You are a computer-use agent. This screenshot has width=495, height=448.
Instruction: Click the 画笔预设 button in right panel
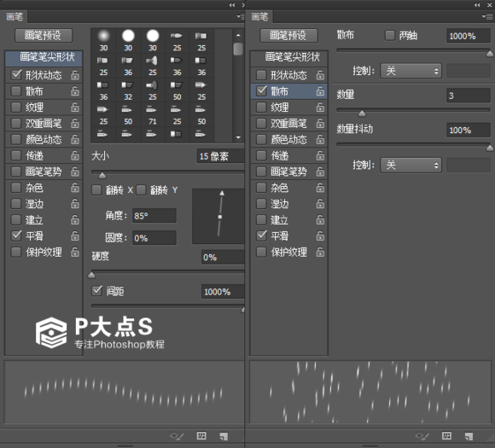point(288,35)
